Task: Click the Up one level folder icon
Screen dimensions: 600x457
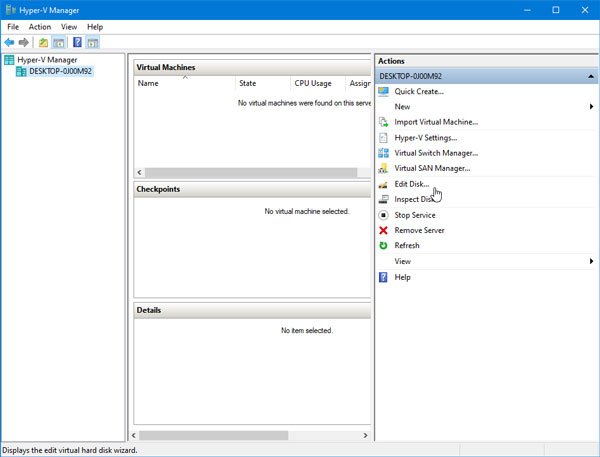Action: (x=43, y=42)
